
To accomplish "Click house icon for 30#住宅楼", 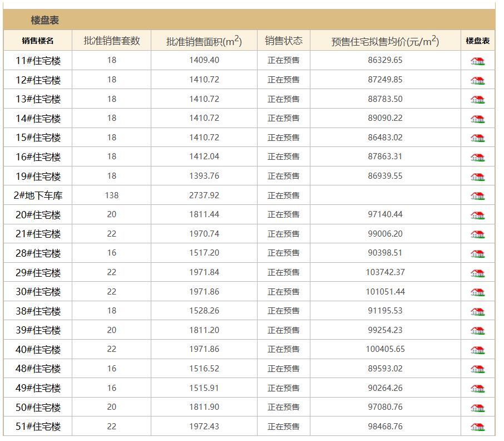I will click(x=477, y=292).
